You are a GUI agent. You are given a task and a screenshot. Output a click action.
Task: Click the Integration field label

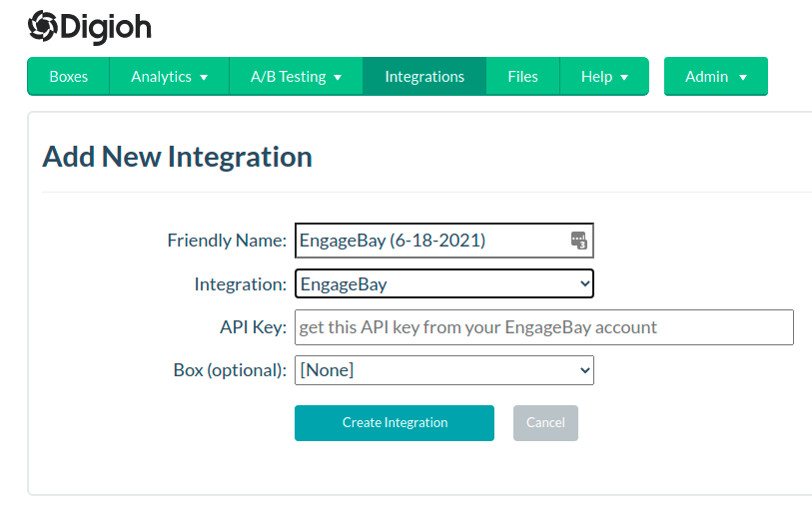(241, 284)
